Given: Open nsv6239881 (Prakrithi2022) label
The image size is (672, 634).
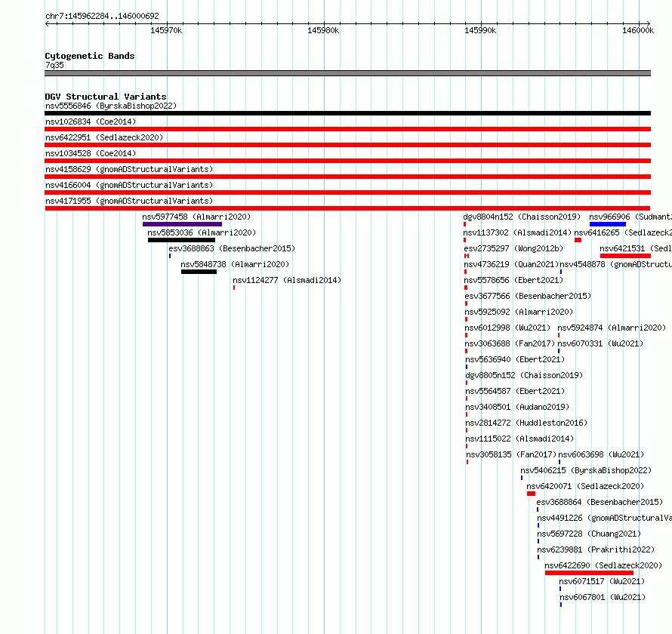Looking at the screenshot, I should point(596,549).
